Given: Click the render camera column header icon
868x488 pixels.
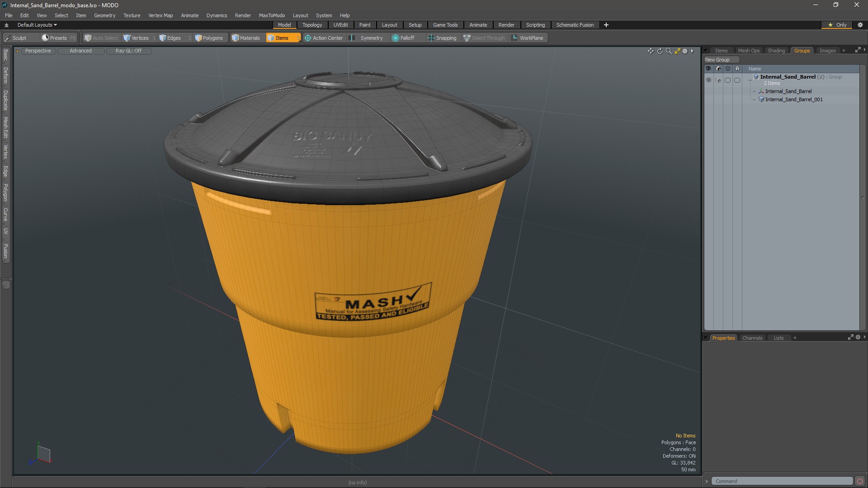Looking at the screenshot, I should pyautogui.click(x=718, y=69).
